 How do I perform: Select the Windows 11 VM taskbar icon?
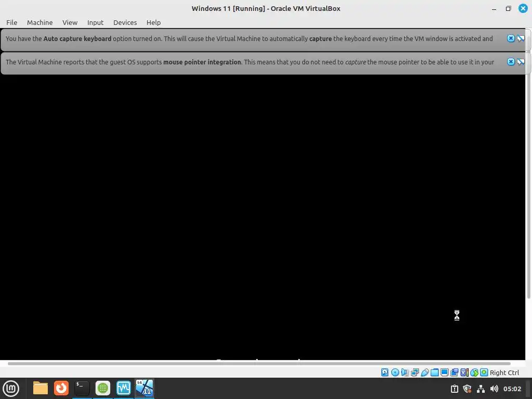pyautogui.click(x=144, y=388)
